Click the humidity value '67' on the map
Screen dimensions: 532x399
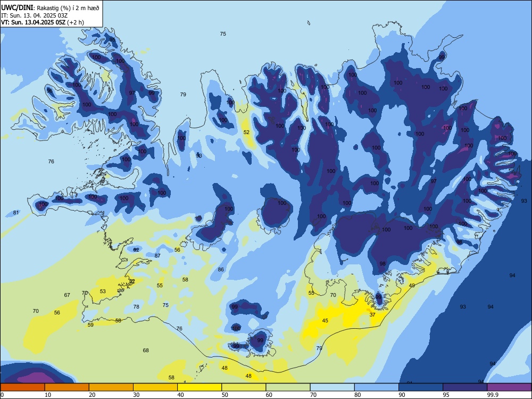pos(67,295)
